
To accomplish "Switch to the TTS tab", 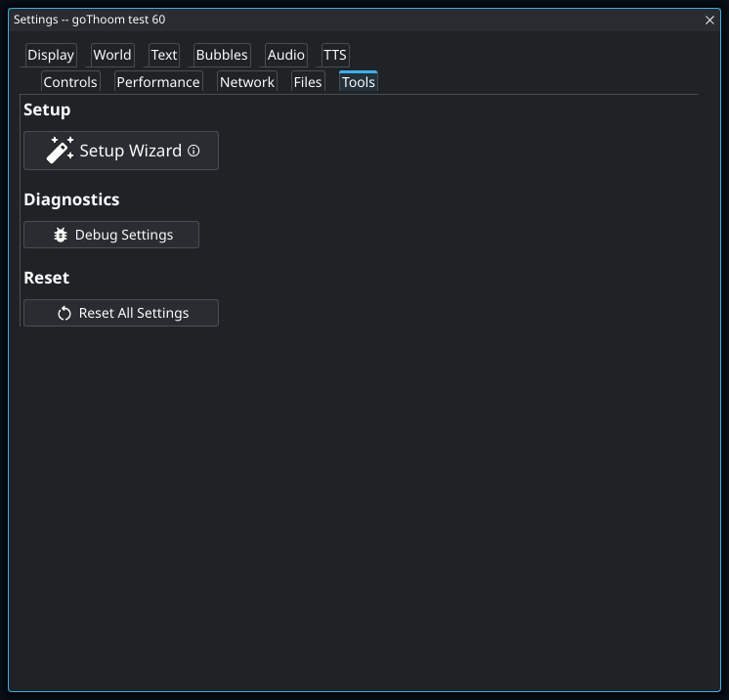I will [x=335, y=55].
